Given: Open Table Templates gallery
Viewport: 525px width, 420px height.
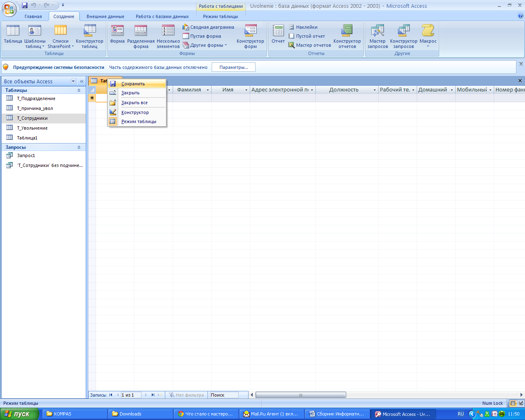Looking at the screenshot, I should point(35,37).
